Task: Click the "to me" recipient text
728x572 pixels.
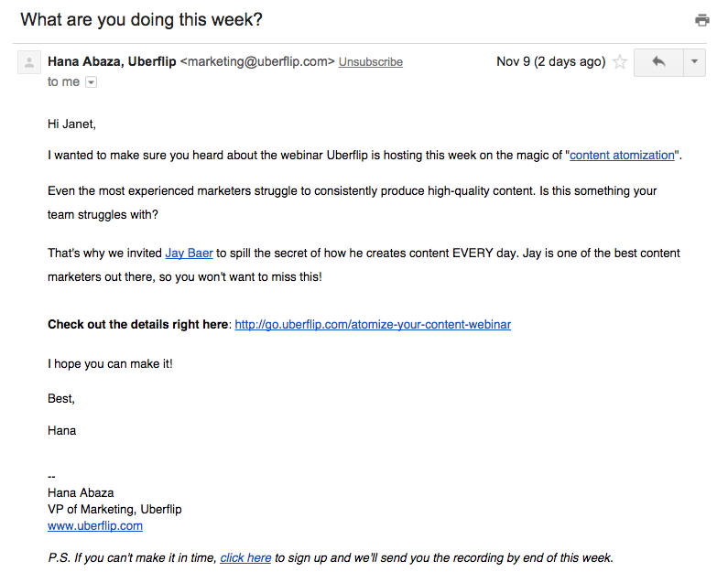Action: click(63, 81)
